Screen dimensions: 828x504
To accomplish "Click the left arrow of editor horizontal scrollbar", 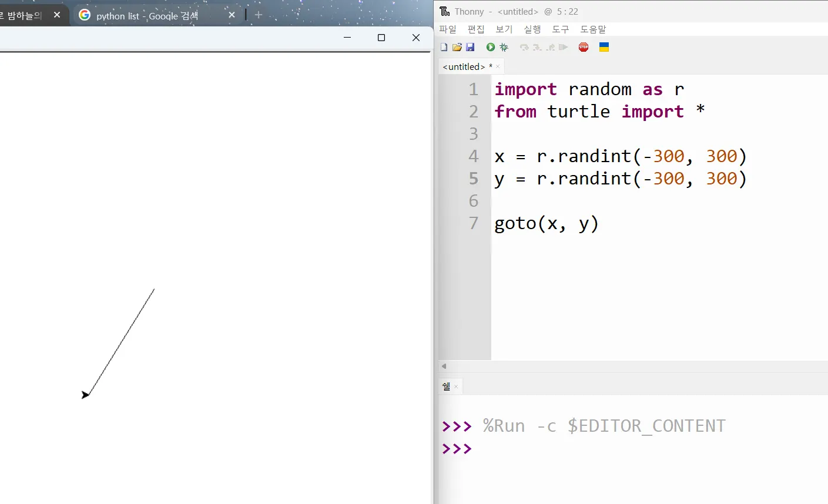I will tap(444, 366).
